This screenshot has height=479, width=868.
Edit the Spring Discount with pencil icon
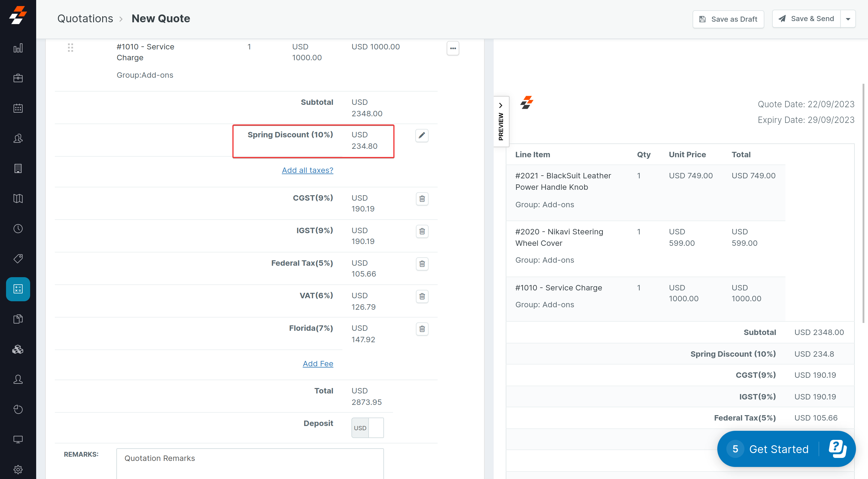[422, 135]
